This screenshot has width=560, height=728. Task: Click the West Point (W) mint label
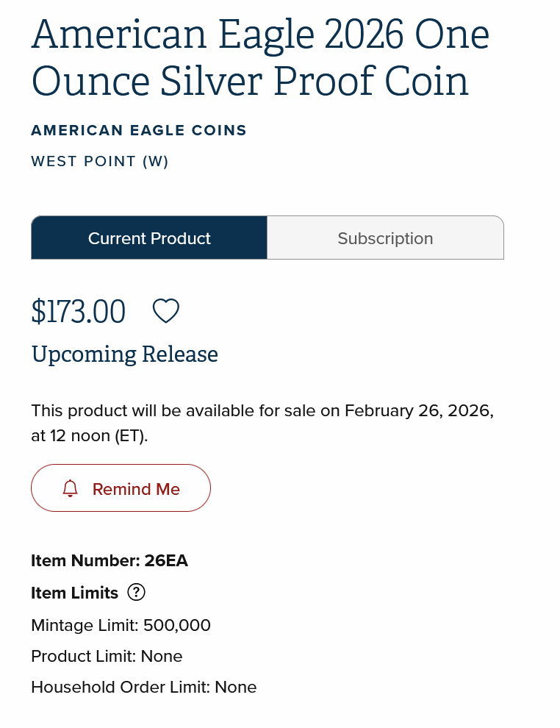point(100,161)
